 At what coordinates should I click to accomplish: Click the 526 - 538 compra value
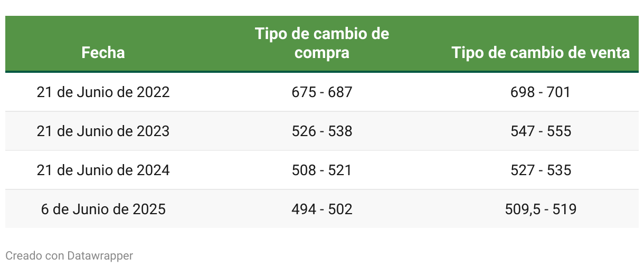coord(322,131)
